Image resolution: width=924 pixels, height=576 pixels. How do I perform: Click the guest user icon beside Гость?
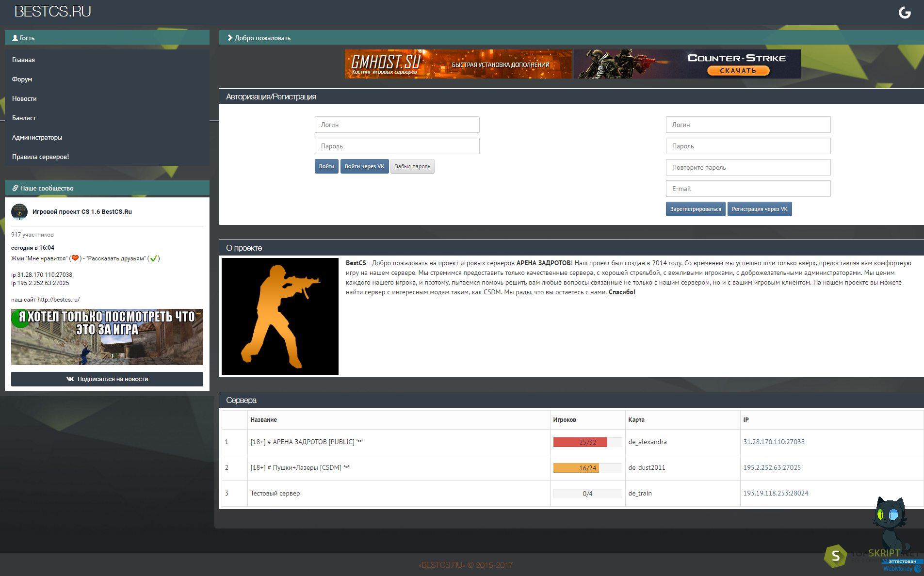(x=15, y=38)
